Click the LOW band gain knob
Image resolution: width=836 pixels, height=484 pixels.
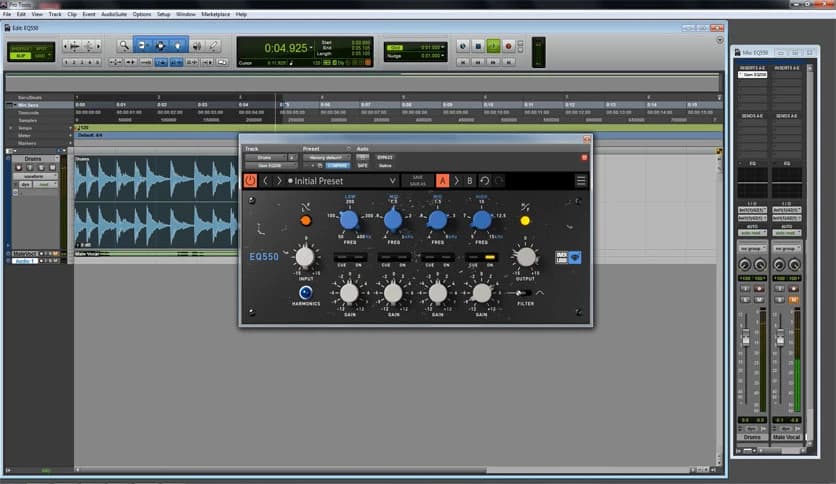pos(349,293)
